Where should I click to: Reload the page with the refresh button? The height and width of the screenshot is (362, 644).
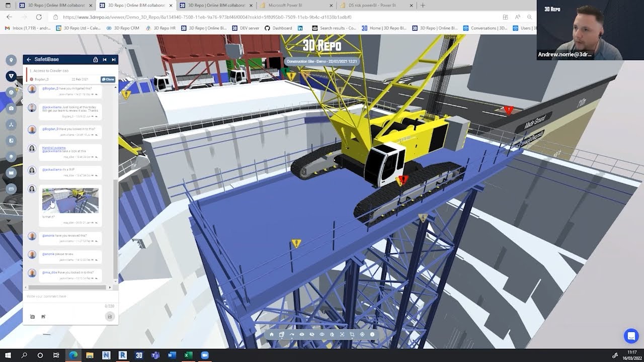click(x=39, y=17)
